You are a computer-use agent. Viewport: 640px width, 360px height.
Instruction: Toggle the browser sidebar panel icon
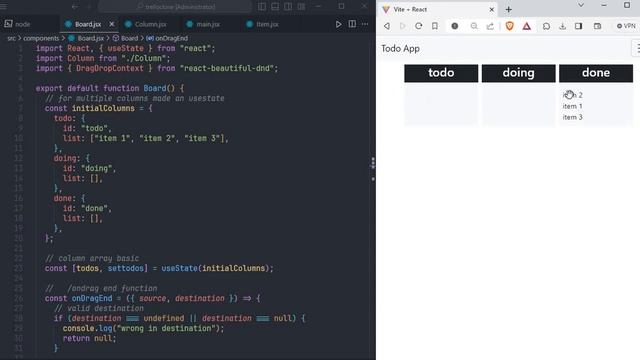coord(578,26)
